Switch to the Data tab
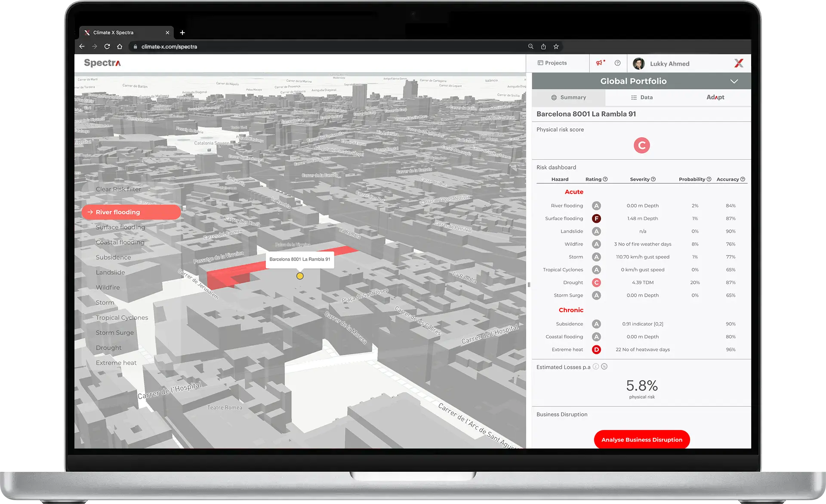Image resolution: width=826 pixels, height=504 pixels. tap(642, 98)
